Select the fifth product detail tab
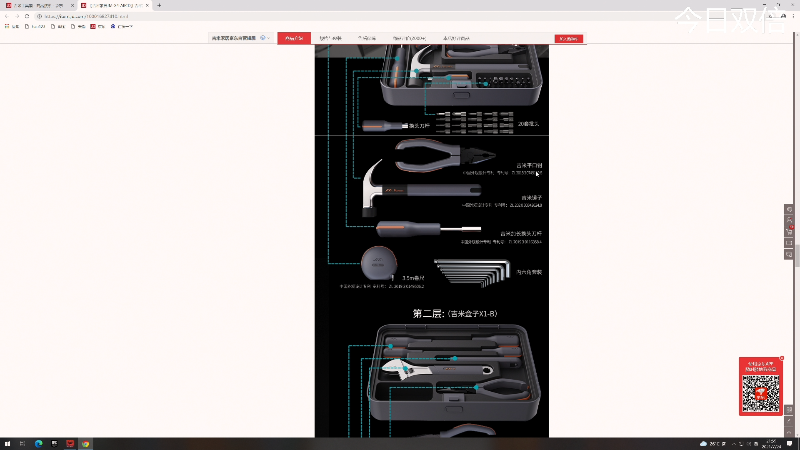 [x=456, y=38]
